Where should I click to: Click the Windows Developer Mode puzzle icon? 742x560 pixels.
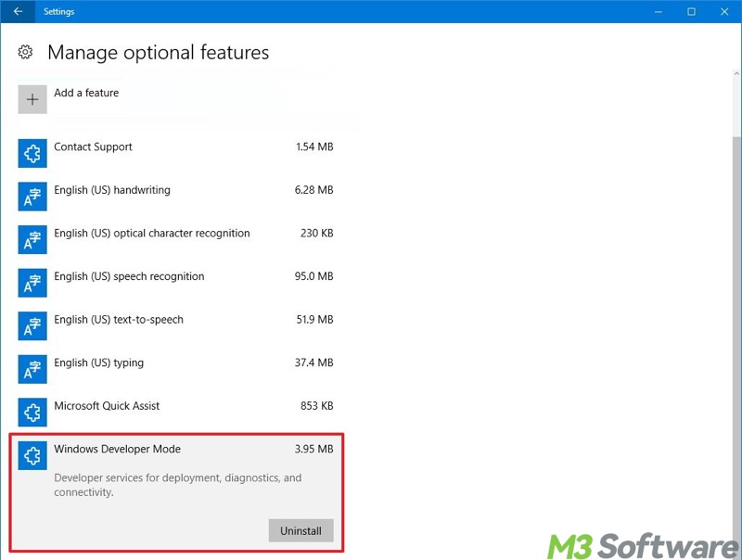(x=32, y=455)
